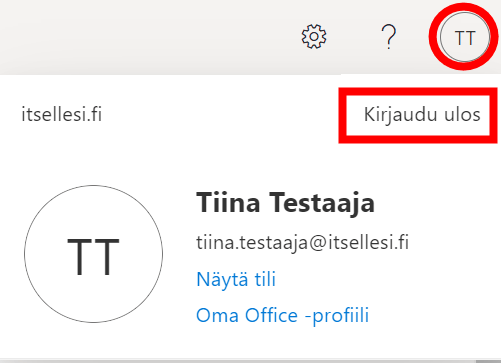
Task: Click the itsellesi.fi organization label
Action: click(x=62, y=114)
